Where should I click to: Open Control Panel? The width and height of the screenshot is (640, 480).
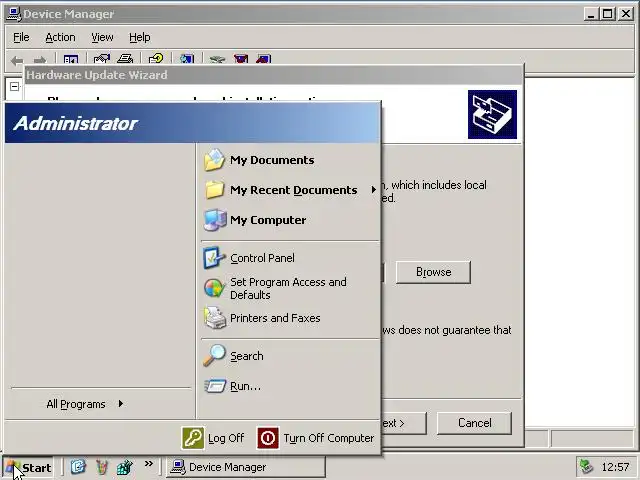(290, 258)
